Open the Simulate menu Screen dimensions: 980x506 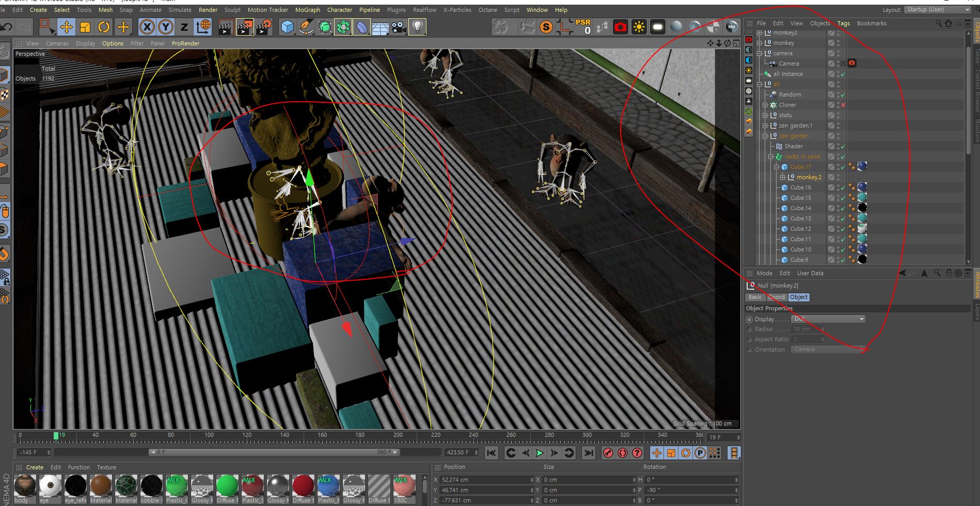coord(180,10)
